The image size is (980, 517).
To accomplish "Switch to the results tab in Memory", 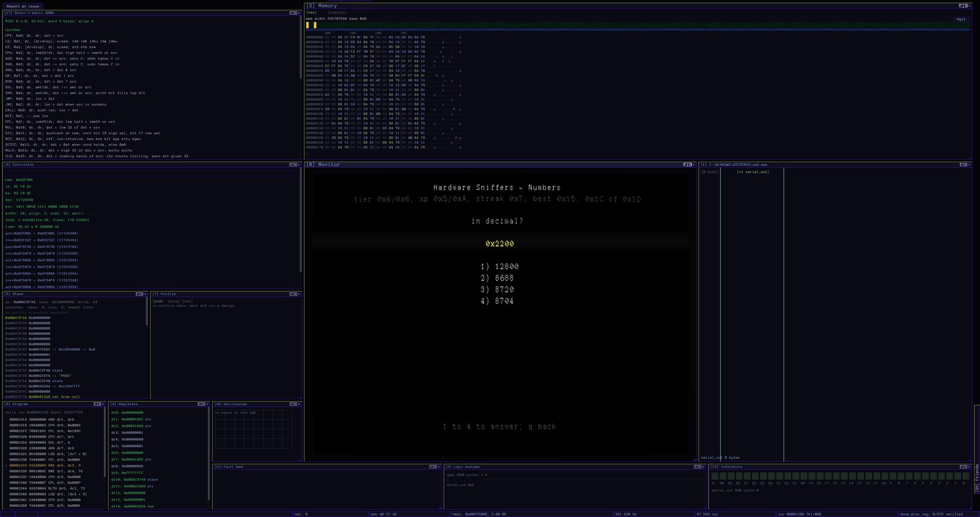I will click(337, 12).
